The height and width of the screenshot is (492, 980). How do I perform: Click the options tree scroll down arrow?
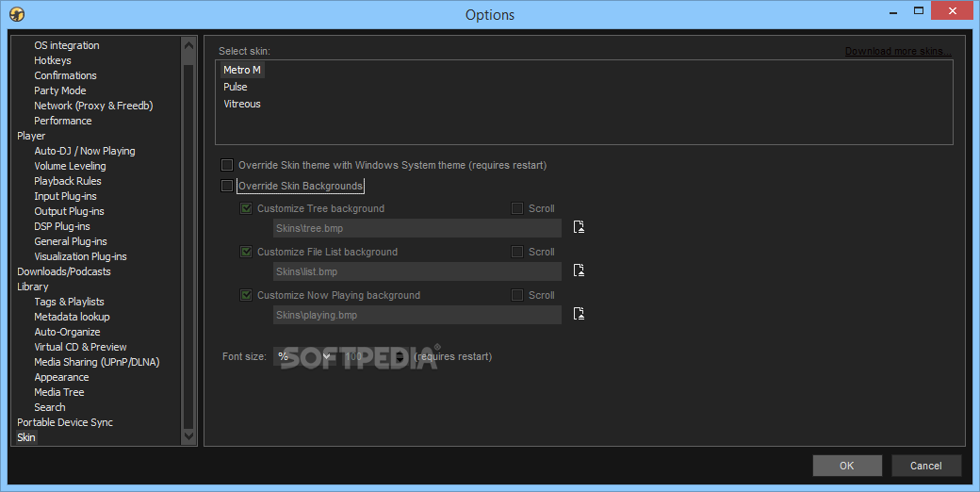click(188, 435)
